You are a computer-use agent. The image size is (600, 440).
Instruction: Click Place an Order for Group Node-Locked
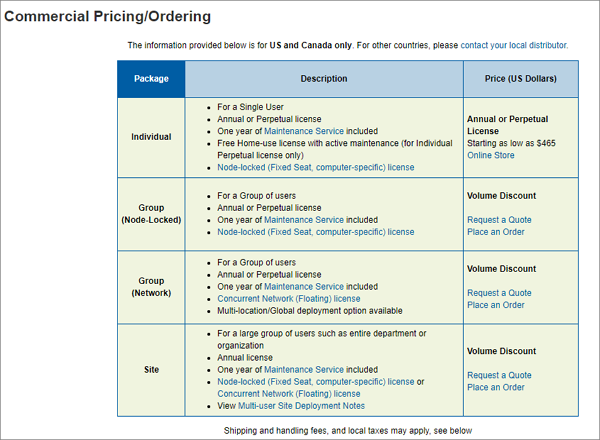(x=496, y=232)
